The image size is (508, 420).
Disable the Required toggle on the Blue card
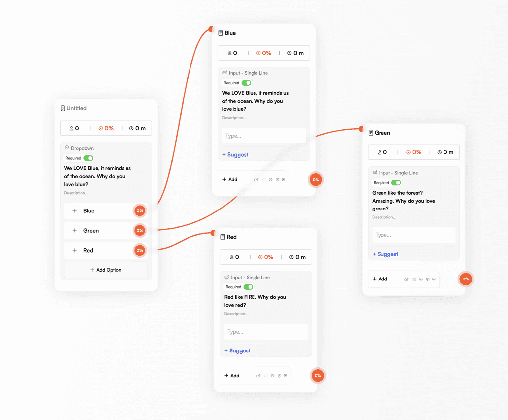246,83
